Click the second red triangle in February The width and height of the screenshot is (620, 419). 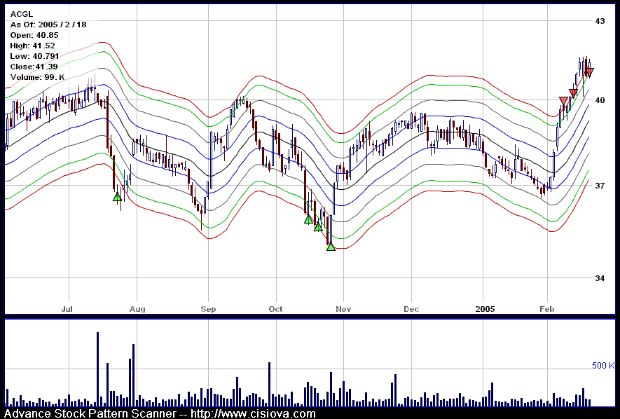pos(573,93)
